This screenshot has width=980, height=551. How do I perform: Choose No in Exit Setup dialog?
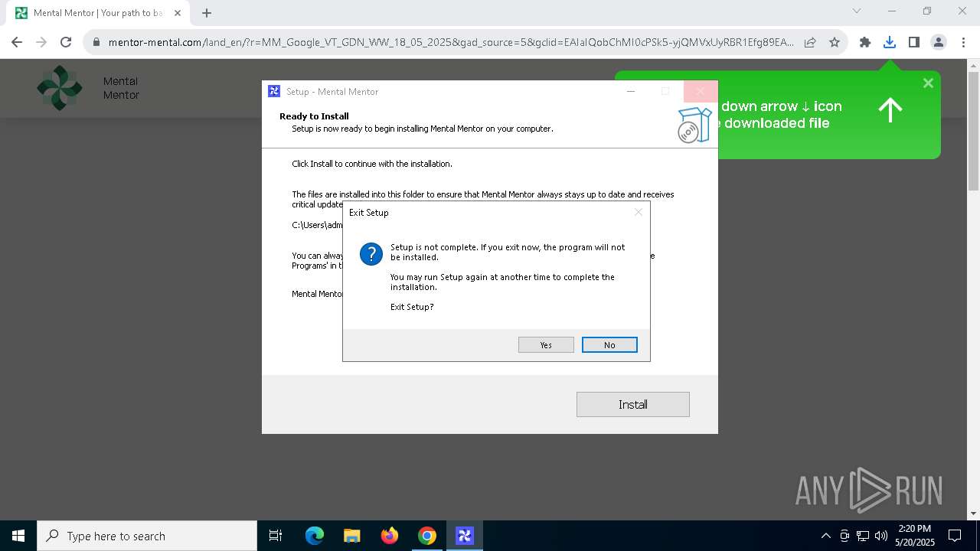click(x=609, y=345)
